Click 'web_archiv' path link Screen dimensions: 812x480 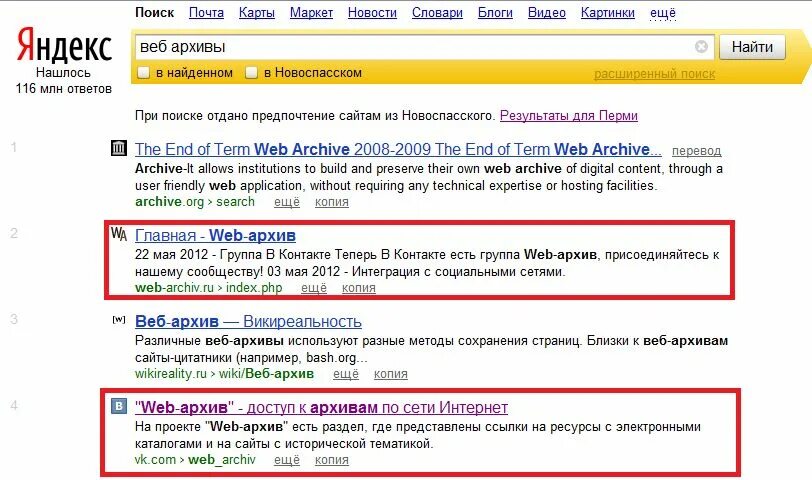click(x=222, y=460)
